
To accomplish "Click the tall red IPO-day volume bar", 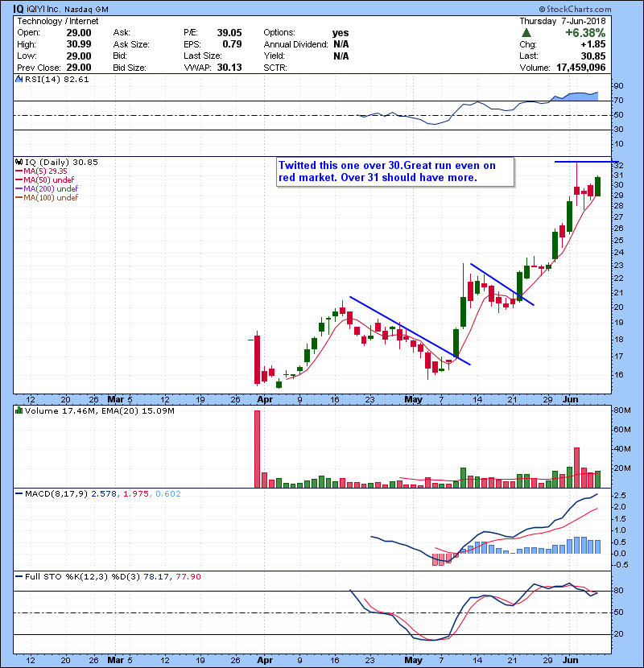I will tap(257, 449).
